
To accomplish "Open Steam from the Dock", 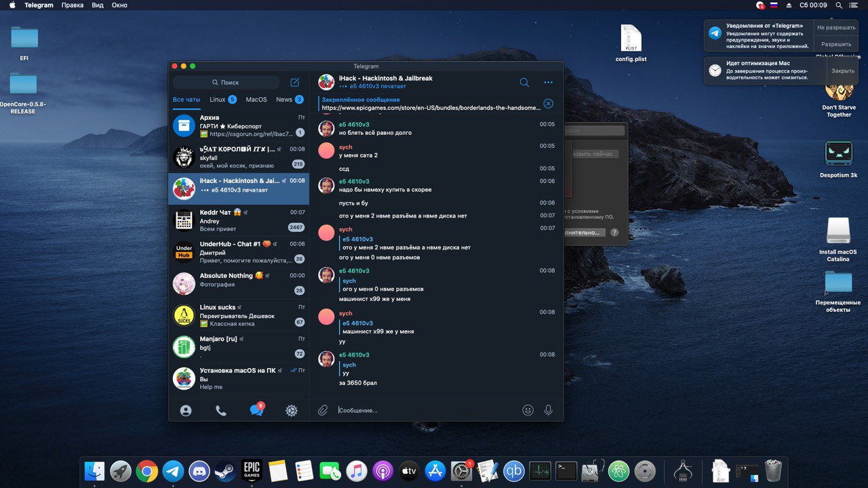I will pos(225,470).
